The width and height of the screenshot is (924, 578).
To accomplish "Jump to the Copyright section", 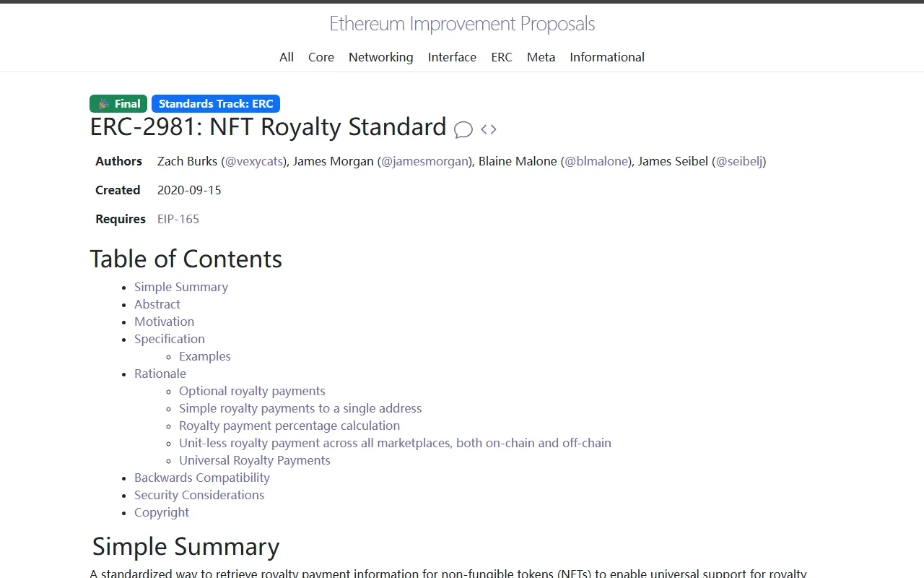I will 162,512.
